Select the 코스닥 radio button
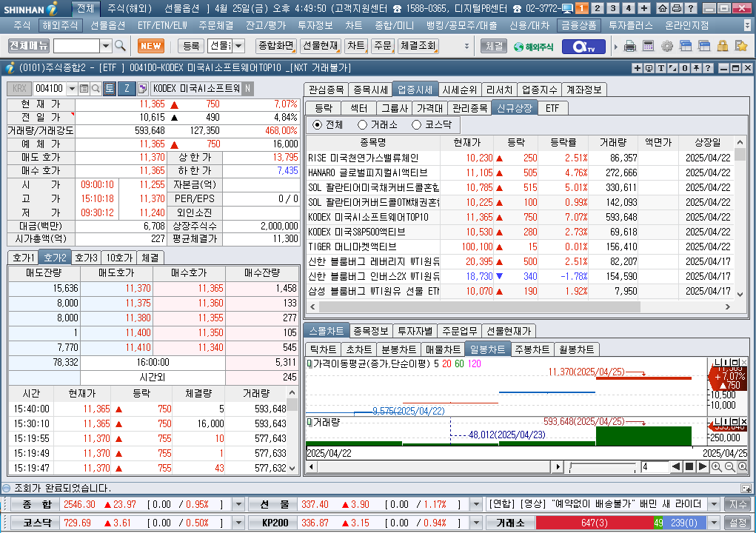Viewport: 756px width, 533px height. 417,125
